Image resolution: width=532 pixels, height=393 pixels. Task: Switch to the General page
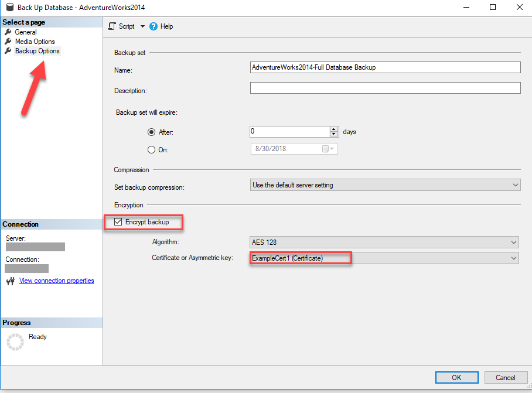click(x=26, y=32)
